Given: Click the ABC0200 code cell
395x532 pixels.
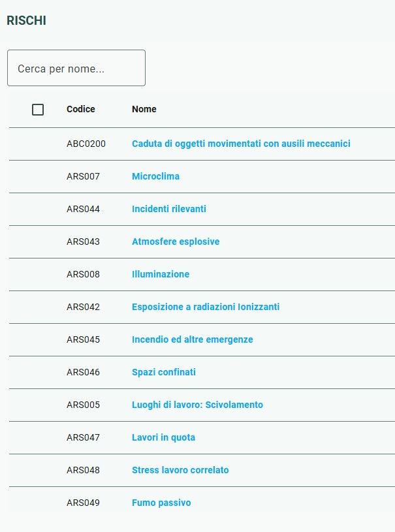Looking at the screenshot, I should [86, 144].
